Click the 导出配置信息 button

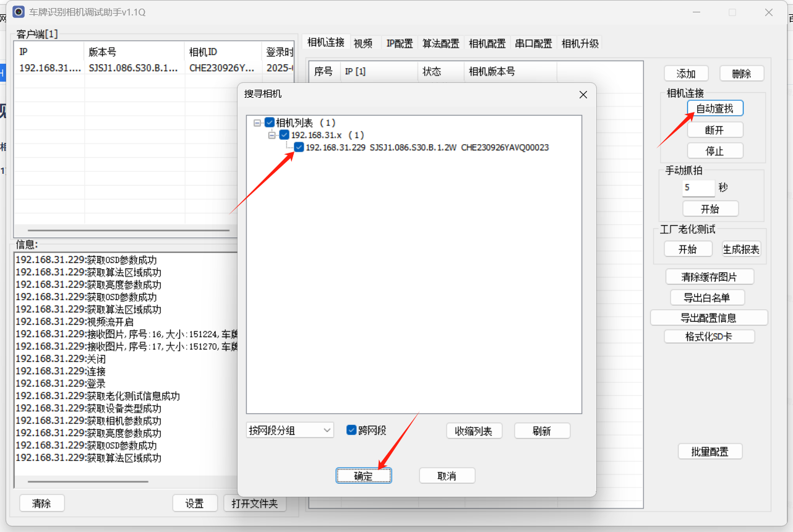coord(709,318)
